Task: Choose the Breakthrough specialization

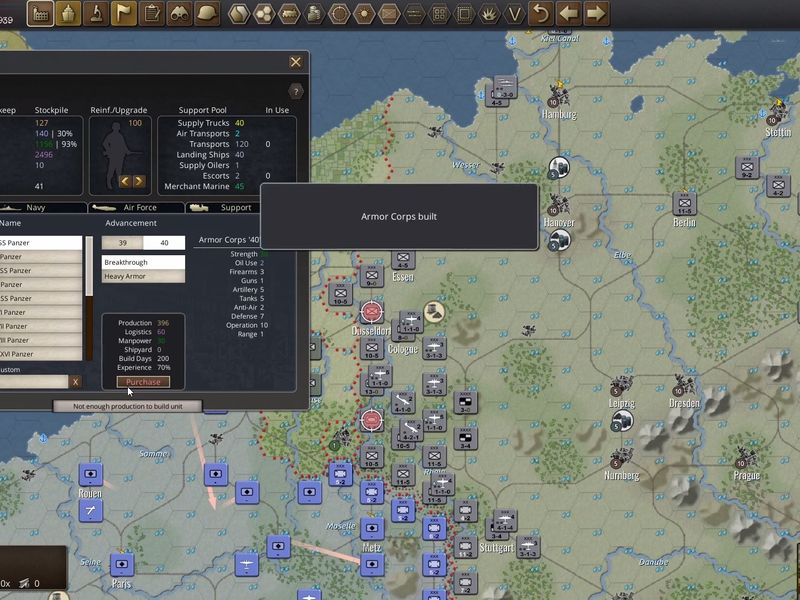Action: (x=143, y=262)
